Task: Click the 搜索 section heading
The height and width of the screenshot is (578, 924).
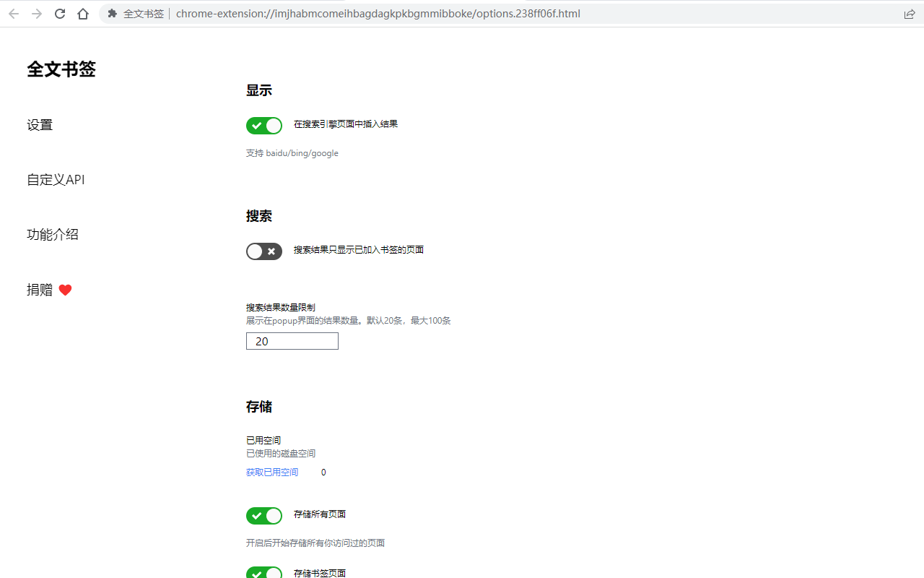Action: point(259,216)
